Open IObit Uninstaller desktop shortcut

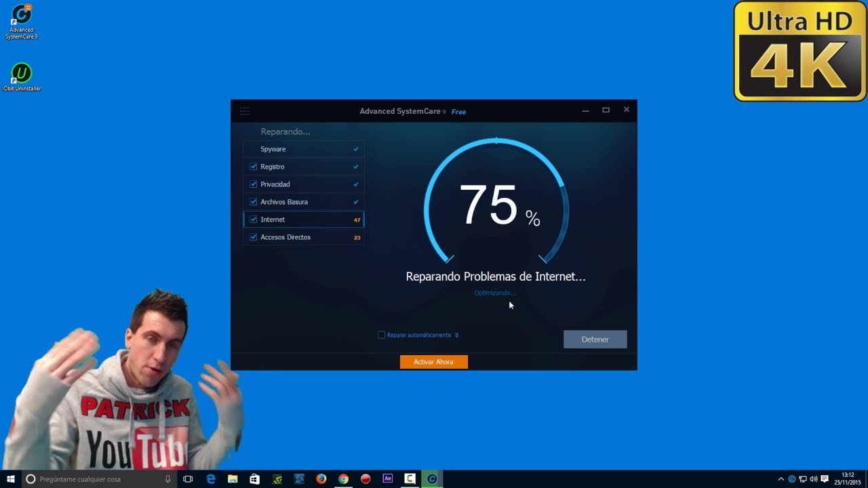22,77
